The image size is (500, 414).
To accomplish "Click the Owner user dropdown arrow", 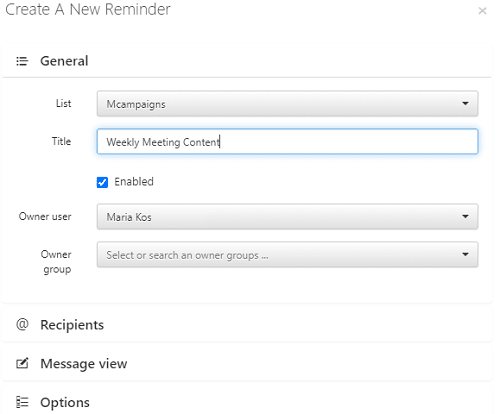I will tap(465, 216).
